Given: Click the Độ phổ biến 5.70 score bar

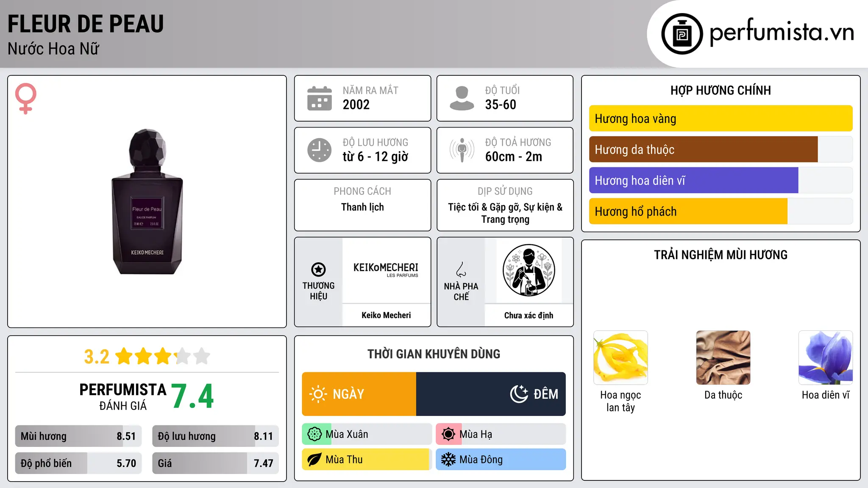Looking at the screenshot, I should (x=78, y=463).
